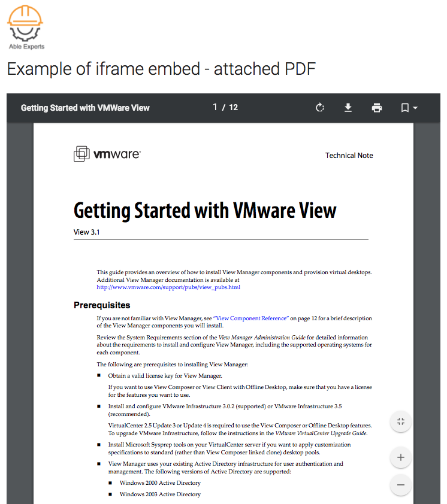Click the page number field showing 1

215,107
